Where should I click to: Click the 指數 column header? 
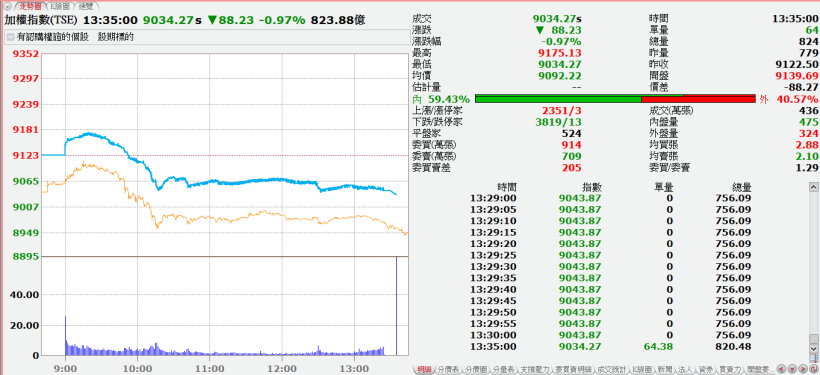point(591,187)
